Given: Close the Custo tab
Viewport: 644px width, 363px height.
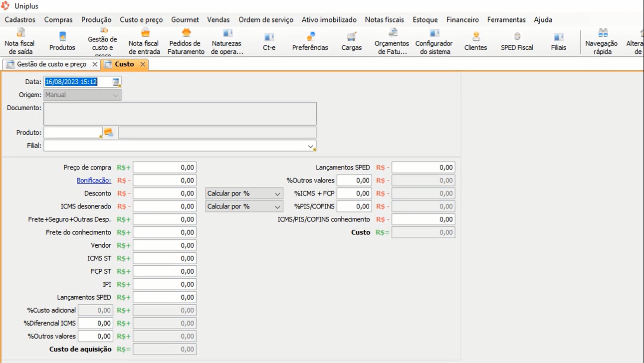Looking at the screenshot, I should coord(143,64).
